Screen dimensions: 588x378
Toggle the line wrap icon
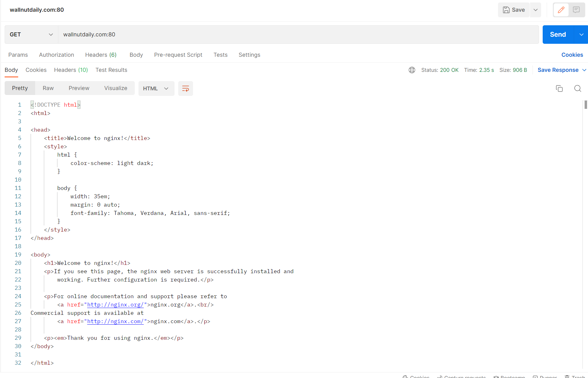click(x=186, y=88)
